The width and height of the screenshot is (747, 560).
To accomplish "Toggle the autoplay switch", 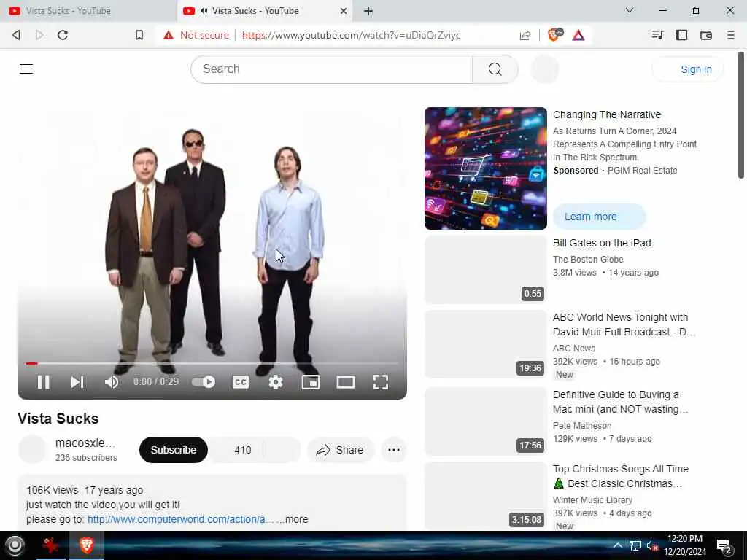I will [x=204, y=382].
